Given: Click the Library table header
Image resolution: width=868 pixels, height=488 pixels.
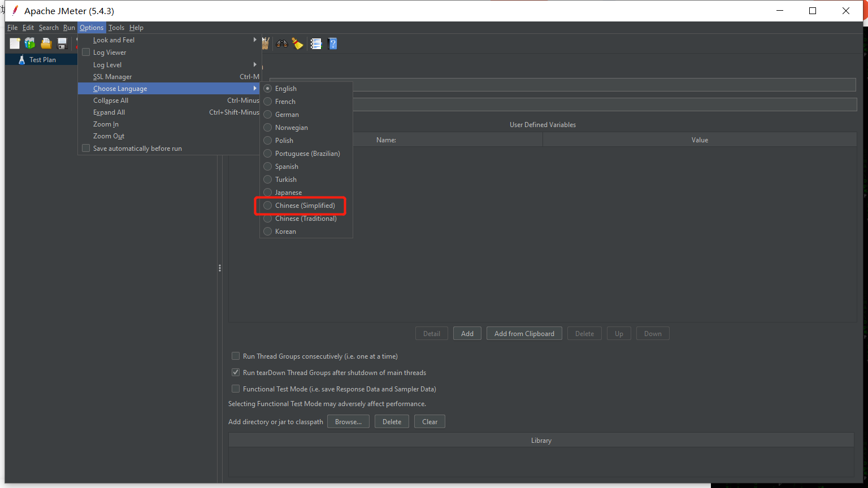Looking at the screenshot, I should (541, 441).
